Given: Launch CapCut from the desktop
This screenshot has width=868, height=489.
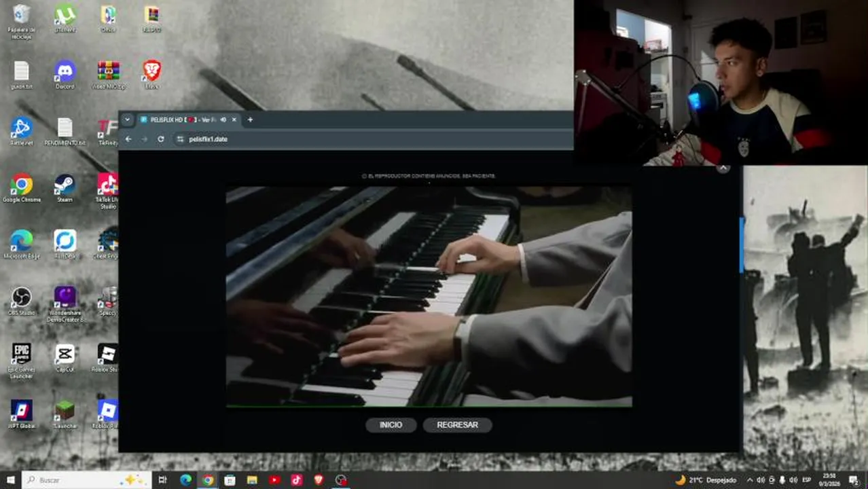Looking at the screenshot, I should (x=65, y=358).
